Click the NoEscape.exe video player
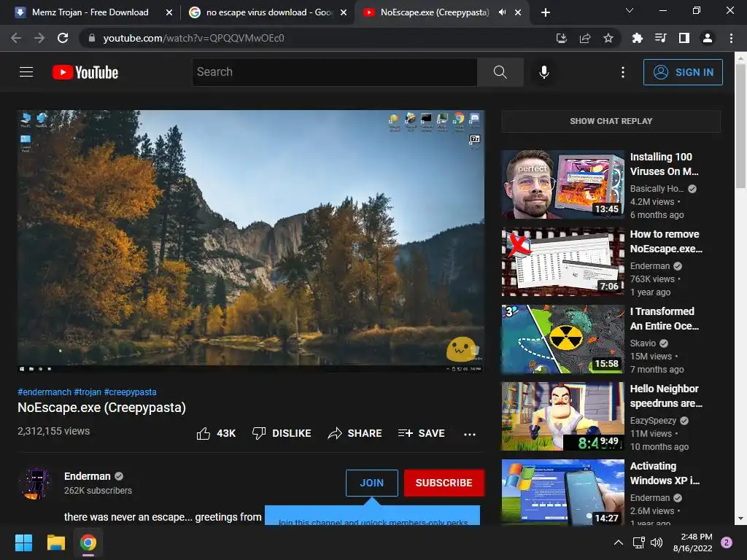This screenshot has width=747, height=560. (x=251, y=241)
